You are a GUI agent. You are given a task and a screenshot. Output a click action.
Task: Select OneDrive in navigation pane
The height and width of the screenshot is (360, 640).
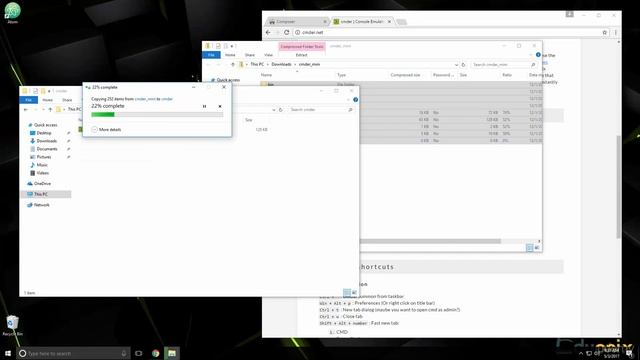(42, 184)
